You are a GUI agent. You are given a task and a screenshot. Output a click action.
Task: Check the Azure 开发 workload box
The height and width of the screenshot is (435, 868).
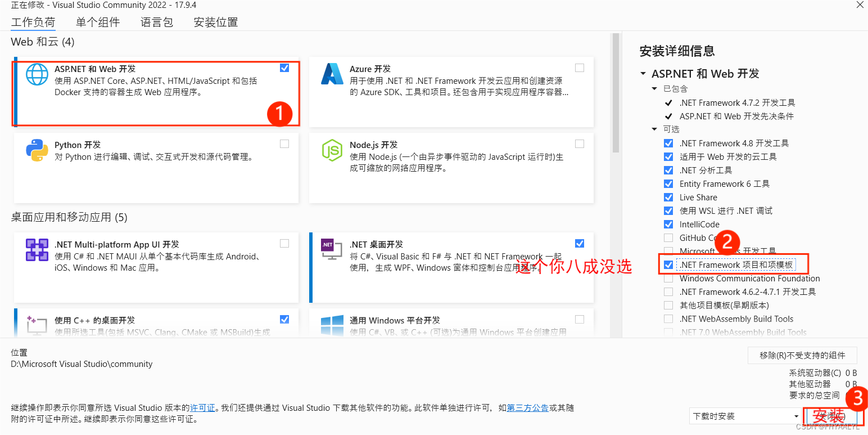pyautogui.click(x=580, y=68)
